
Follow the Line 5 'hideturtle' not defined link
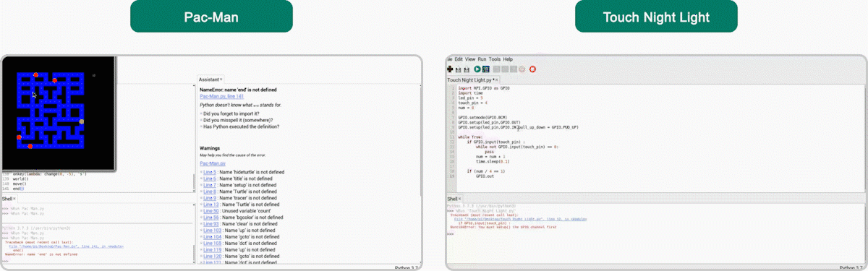click(210, 172)
